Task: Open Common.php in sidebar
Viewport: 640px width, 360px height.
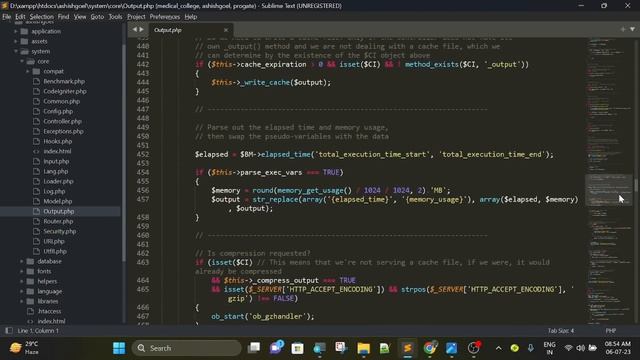Action: point(62,101)
